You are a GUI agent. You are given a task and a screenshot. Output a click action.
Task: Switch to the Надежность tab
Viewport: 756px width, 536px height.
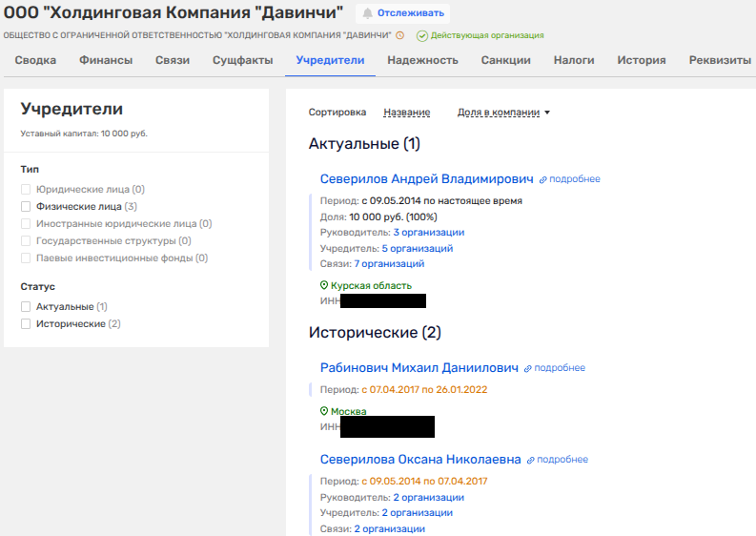[422, 60]
